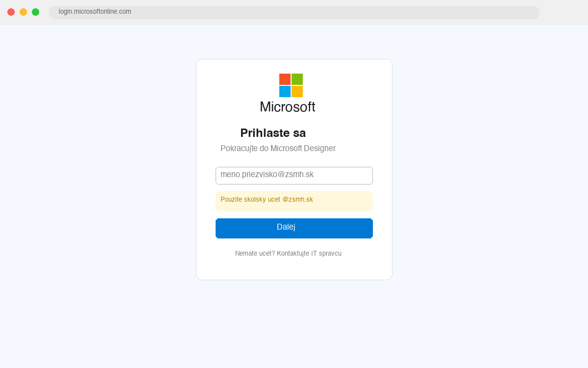Click the red traffic-light window control
The height and width of the screenshot is (368, 588).
coord(11,12)
